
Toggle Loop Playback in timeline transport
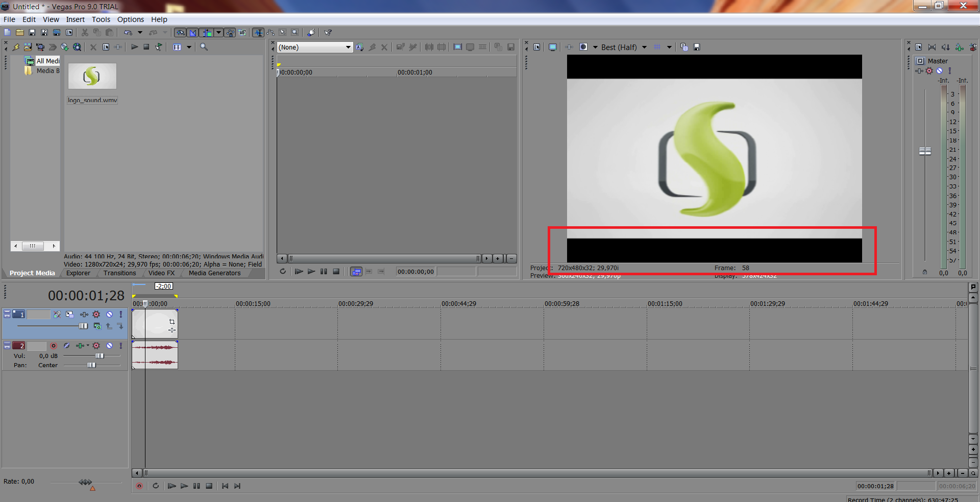tap(156, 486)
